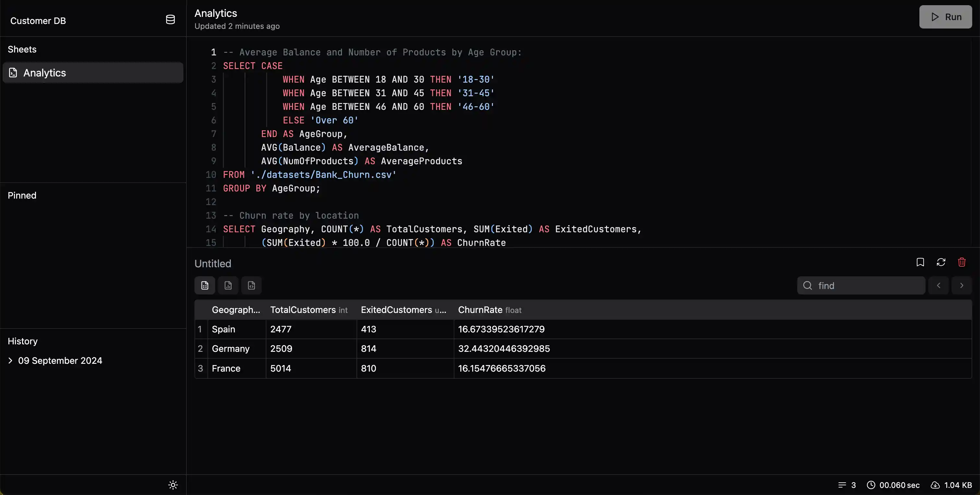Image resolution: width=980 pixels, height=495 pixels.
Task: Select cell value 814
Action: tap(405, 349)
